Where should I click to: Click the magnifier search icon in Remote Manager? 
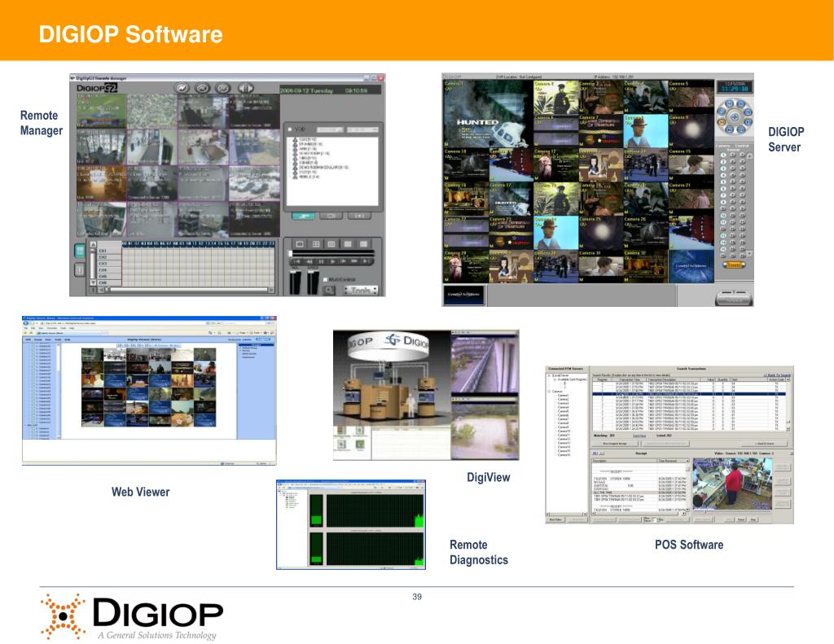coord(329,291)
